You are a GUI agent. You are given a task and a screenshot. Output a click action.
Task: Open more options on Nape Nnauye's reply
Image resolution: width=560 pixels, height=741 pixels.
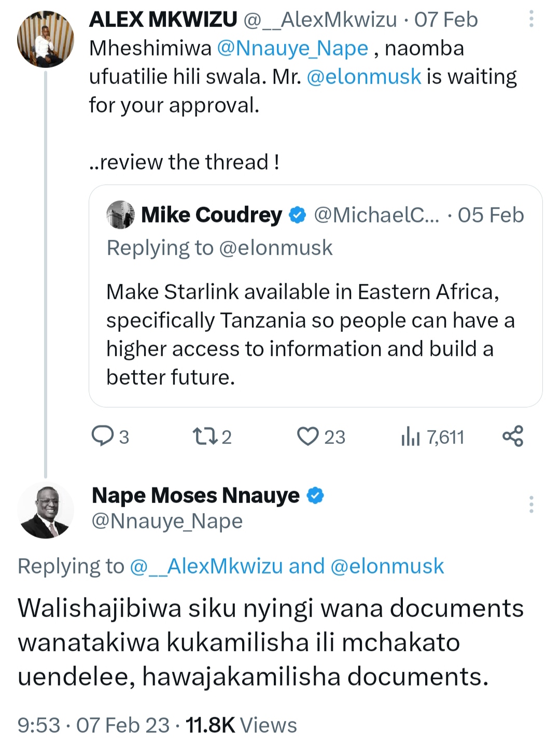coord(531,504)
